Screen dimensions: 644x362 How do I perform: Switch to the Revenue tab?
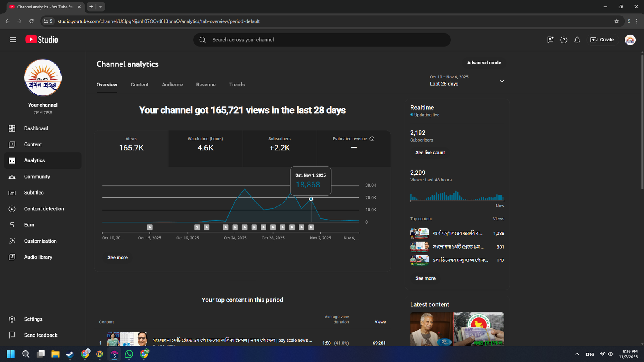click(x=206, y=85)
